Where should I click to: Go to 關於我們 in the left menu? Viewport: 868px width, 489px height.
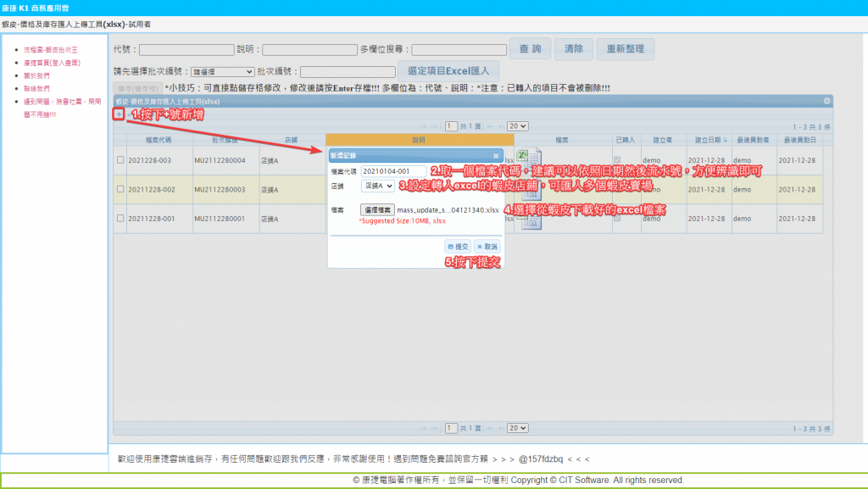(36, 75)
